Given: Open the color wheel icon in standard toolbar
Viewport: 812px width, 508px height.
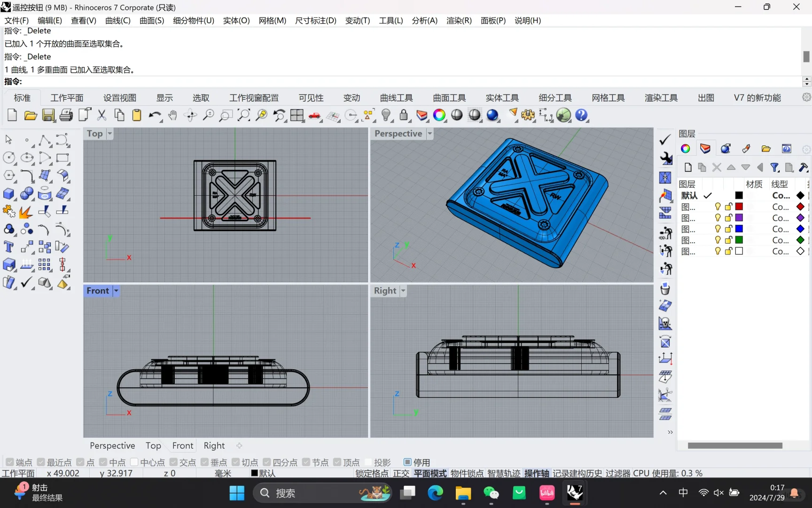Looking at the screenshot, I should pyautogui.click(x=439, y=115).
